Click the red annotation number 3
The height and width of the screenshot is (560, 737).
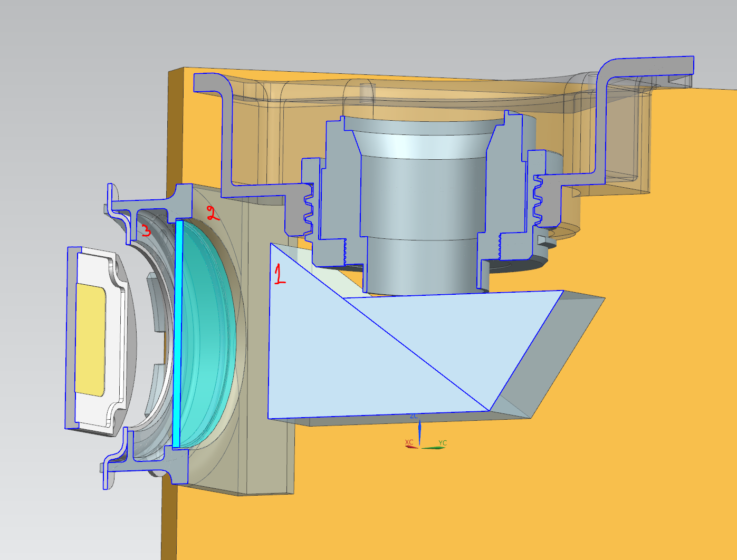pyautogui.click(x=146, y=230)
